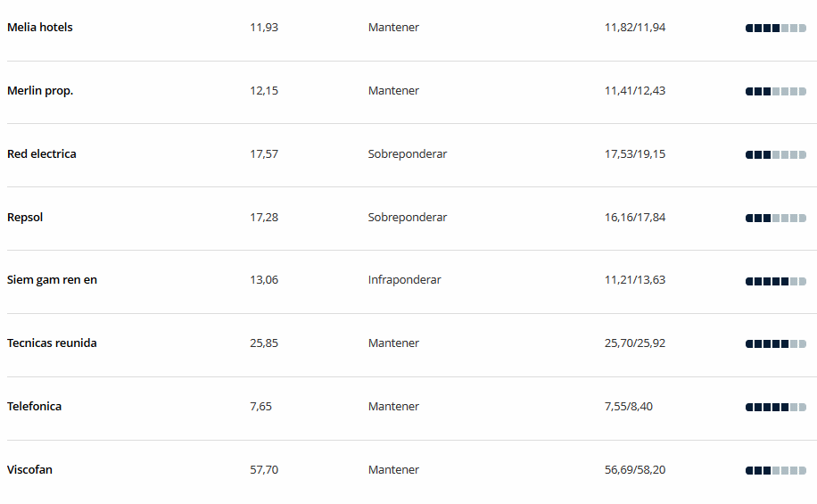Select the Viscofan company name
Image resolution: width=817 pixels, height=504 pixels.
pyautogui.click(x=29, y=469)
